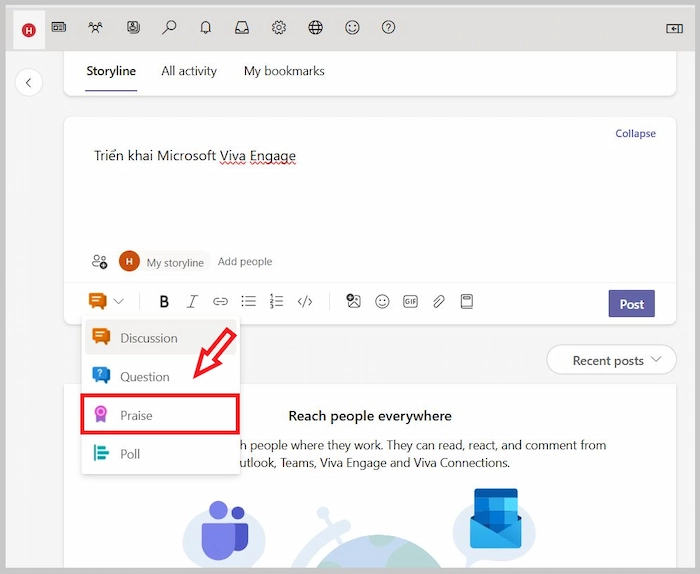700x574 pixels.
Task: Choose Poll in the post type menu
Action: coord(161,453)
